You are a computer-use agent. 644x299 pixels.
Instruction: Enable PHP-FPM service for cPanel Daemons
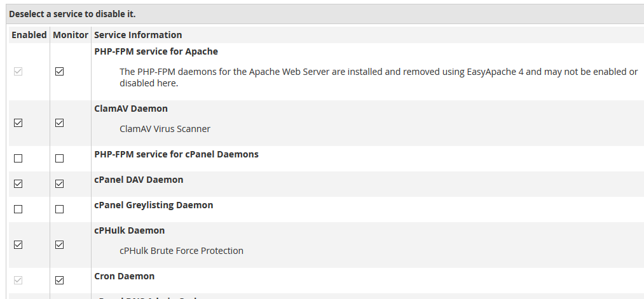[18, 158]
